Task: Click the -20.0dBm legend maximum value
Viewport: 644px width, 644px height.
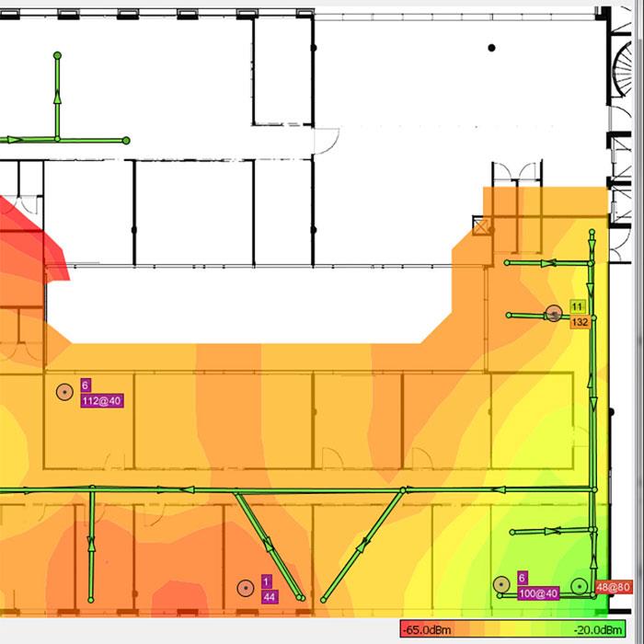Action: 598,629
